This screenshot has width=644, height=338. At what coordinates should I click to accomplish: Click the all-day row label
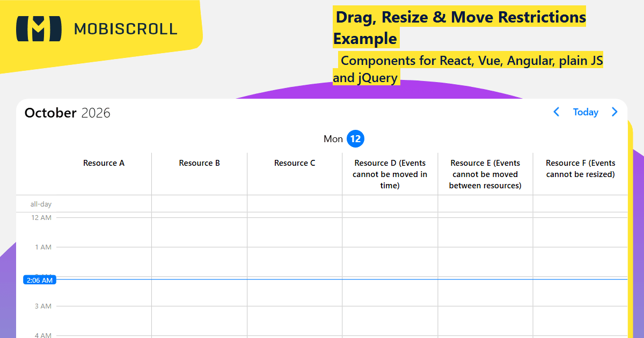click(x=41, y=204)
